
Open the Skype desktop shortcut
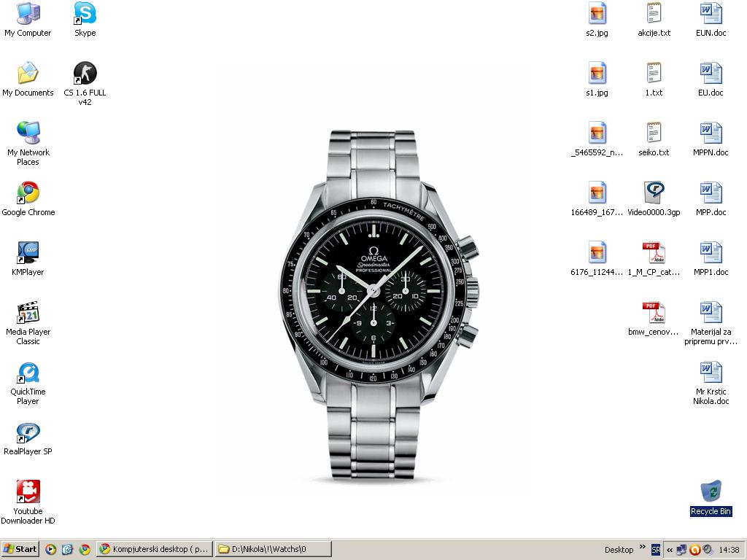85,14
